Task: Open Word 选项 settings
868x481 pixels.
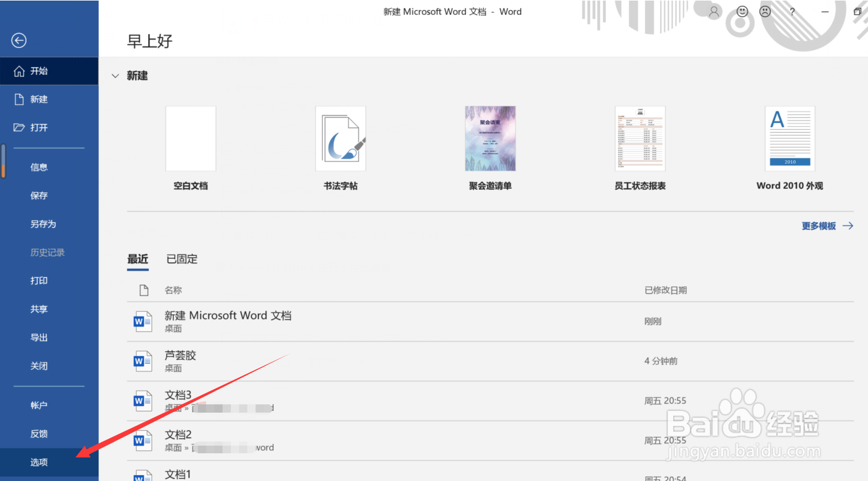Action: [x=39, y=462]
